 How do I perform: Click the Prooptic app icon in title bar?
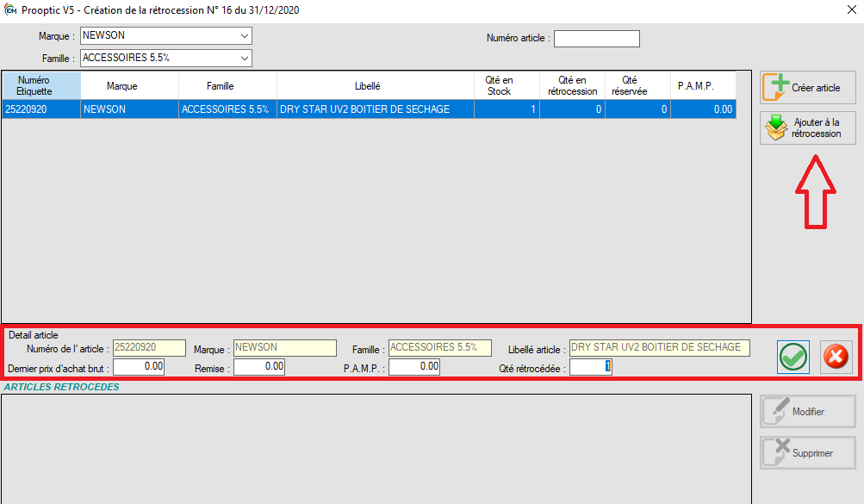(10, 10)
